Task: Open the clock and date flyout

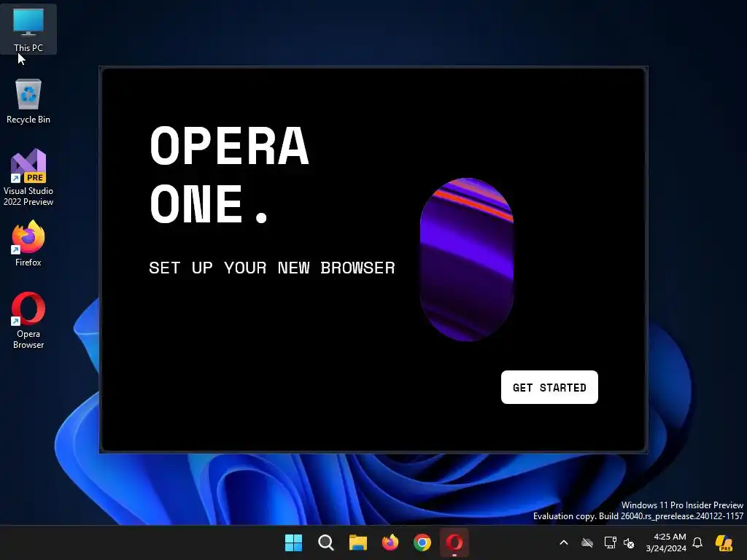Action: (666, 542)
